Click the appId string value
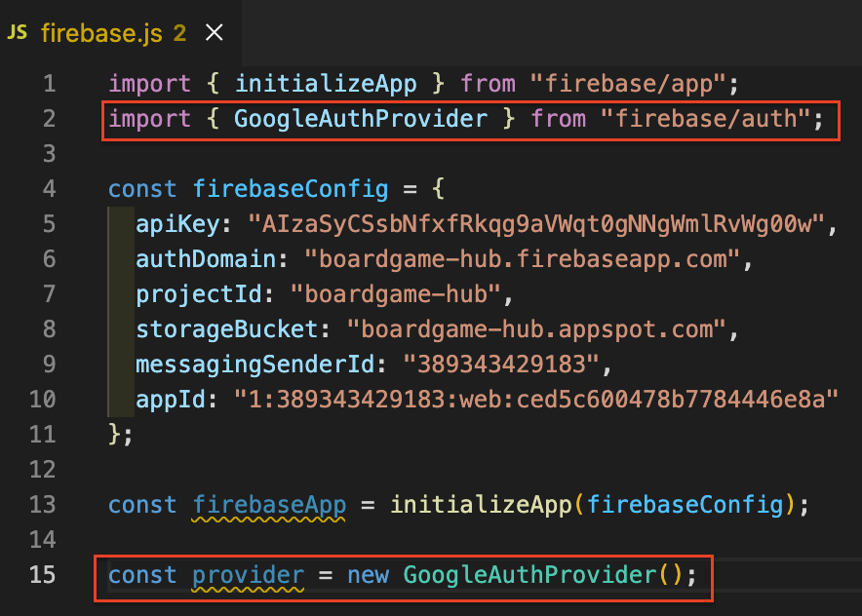This screenshot has height=616, width=862. (x=536, y=400)
